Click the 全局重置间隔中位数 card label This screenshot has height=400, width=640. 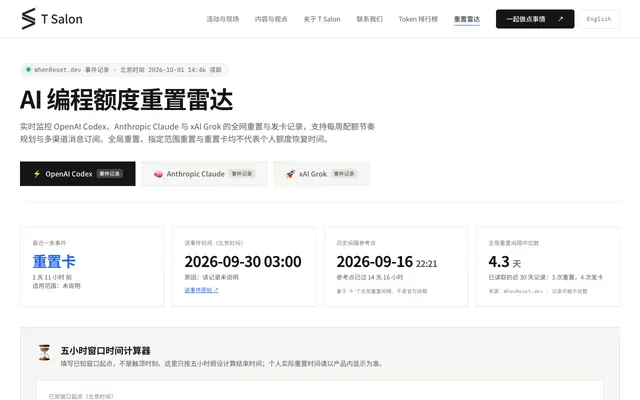pos(513,243)
